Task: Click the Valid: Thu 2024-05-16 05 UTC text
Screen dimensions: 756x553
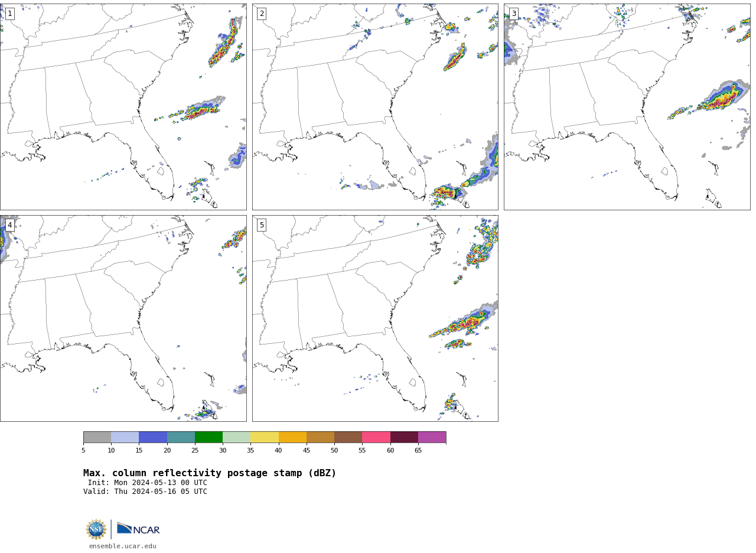Action: tap(145, 492)
